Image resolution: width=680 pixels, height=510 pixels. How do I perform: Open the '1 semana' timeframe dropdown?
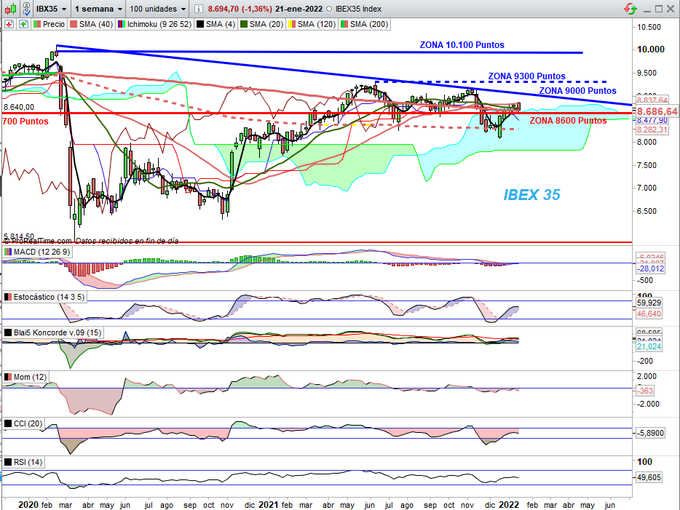pos(98,9)
